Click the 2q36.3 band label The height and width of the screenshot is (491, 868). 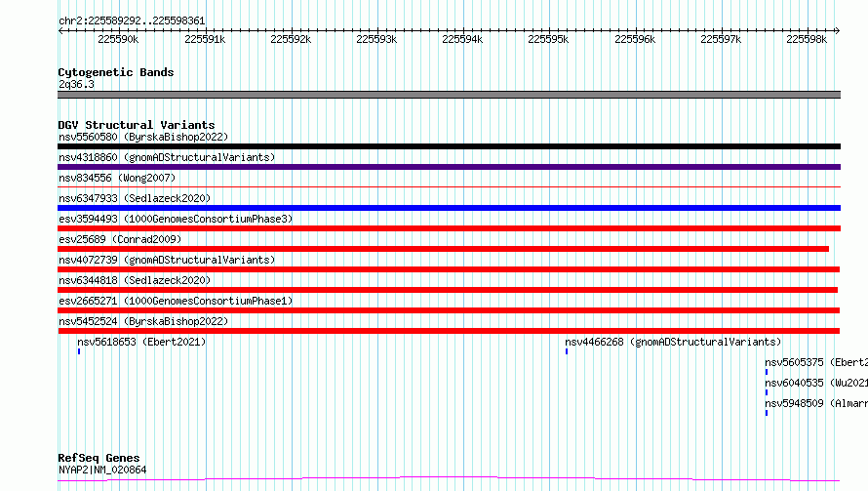[76, 84]
